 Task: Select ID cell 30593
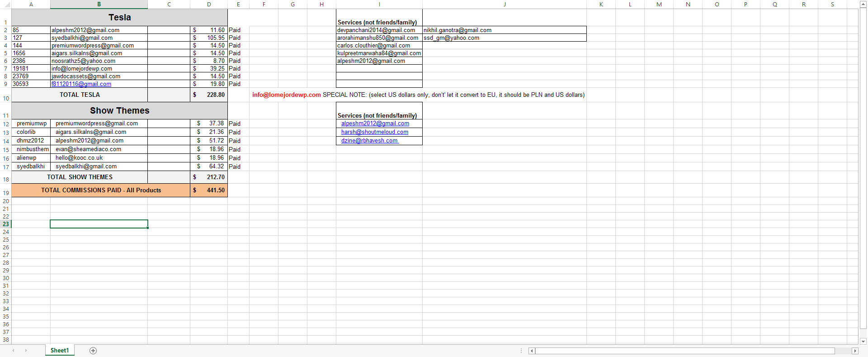click(31, 84)
